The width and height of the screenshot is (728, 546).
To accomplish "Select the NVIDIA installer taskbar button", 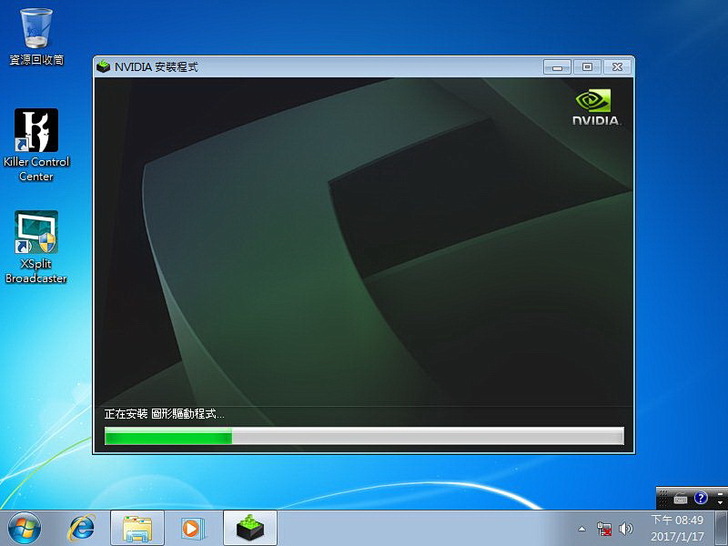I will pos(250,528).
